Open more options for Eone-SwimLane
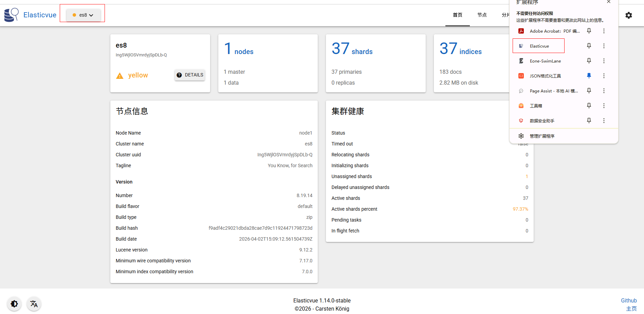644x314 pixels. point(604,61)
